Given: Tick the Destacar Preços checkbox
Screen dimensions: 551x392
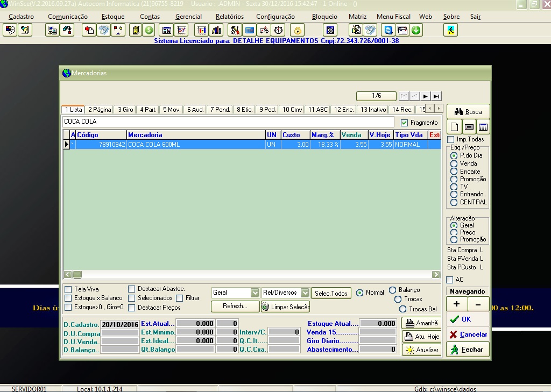Looking at the screenshot, I should [131, 308].
